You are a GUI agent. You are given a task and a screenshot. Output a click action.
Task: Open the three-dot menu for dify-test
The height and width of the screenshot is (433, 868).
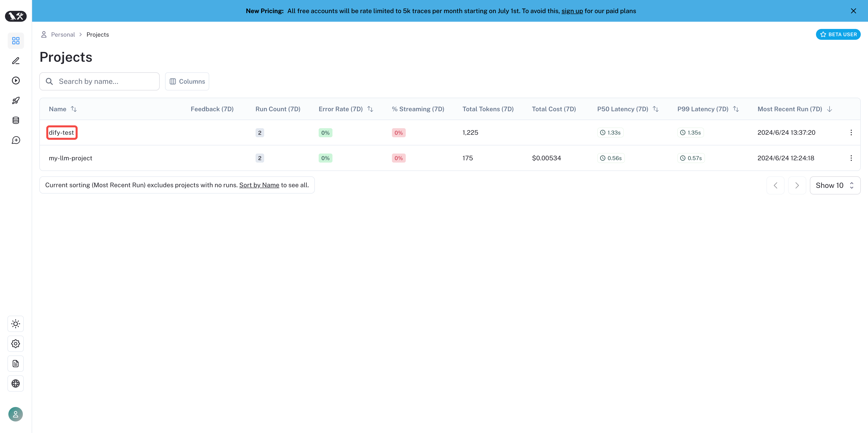pyautogui.click(x=851, y=133)
